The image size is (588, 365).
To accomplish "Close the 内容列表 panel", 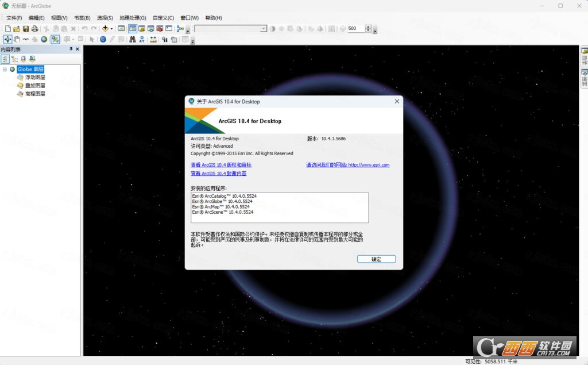I will pyautogui.click(x=78, y=49).
